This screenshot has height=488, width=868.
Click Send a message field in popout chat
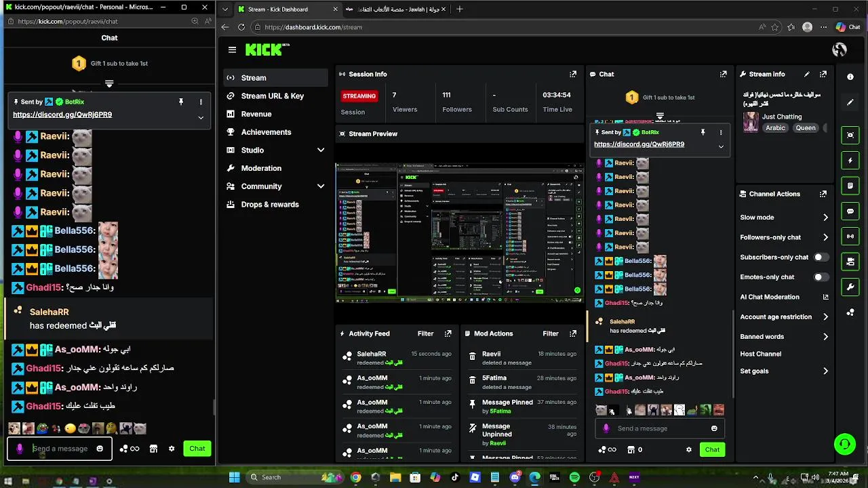pyautogui.click(x=60, y=449)
